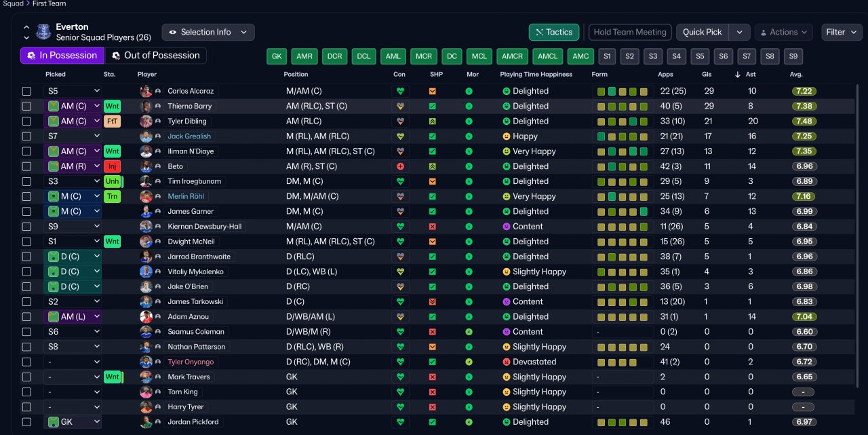Click the down chevron beside Everton badge
The width and height of the screenshot is (868, 435).
[26, 37]
